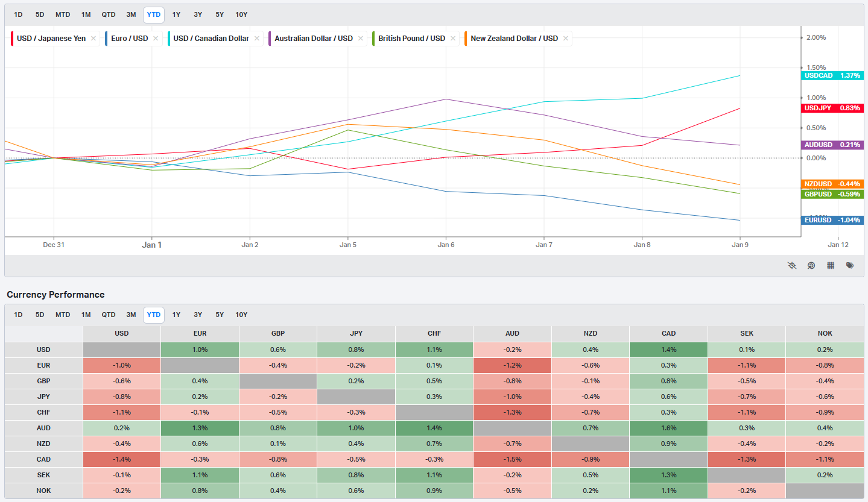Viewport: 868px width, 502px height.
Task: Remove New Zealand Dollar / USD series
Action: click(x=566, y=39)
